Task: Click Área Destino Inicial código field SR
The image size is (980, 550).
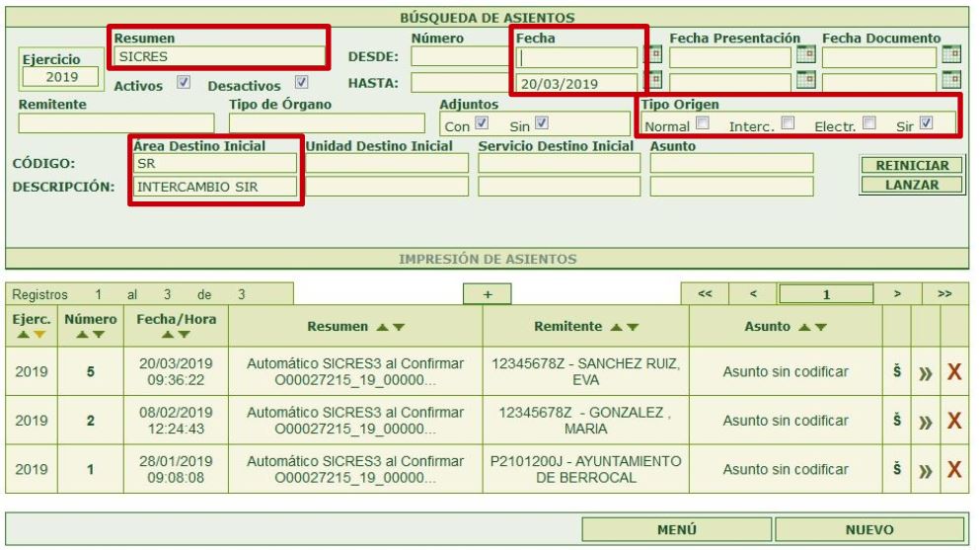Action: 215,164
